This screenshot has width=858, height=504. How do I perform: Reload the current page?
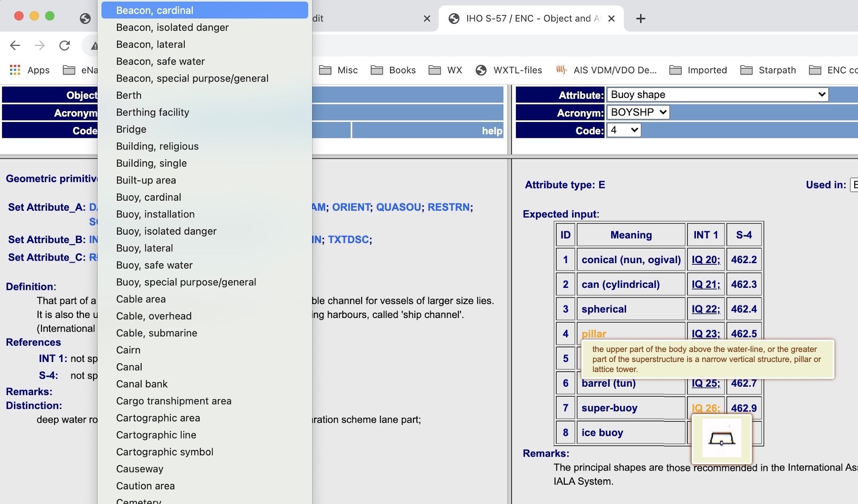click(x=65, y=45)
